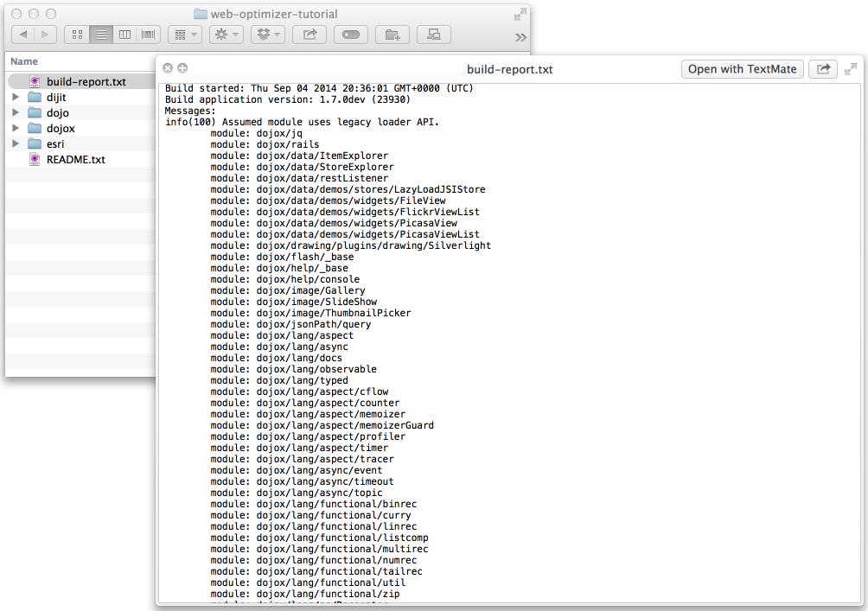The height and width of the screenshot is (611, 868).
Task: Click the dojox/data/StoreExplorer module line
Action: 303,167
